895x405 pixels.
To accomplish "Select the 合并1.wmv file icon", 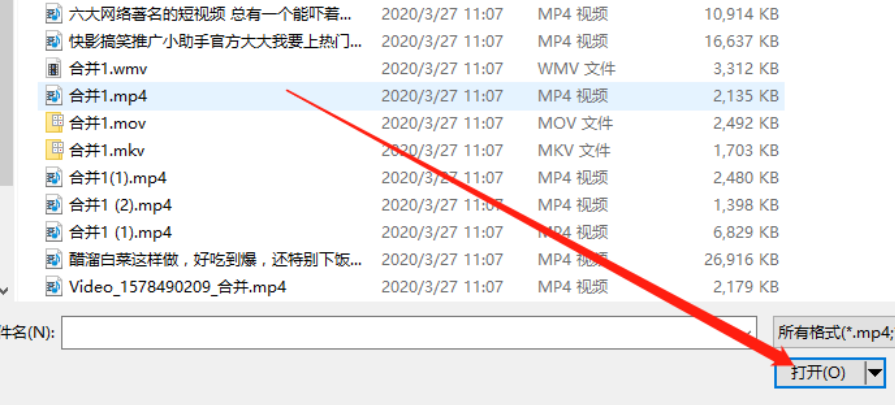I will [54, 69].
